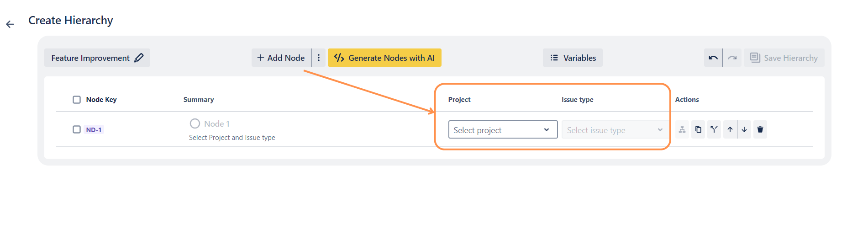Click the Add Node button

pos(281,58)
